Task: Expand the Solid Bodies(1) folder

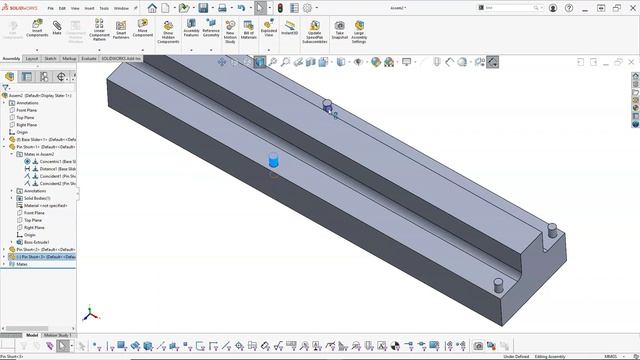Action: click(12, 198)
